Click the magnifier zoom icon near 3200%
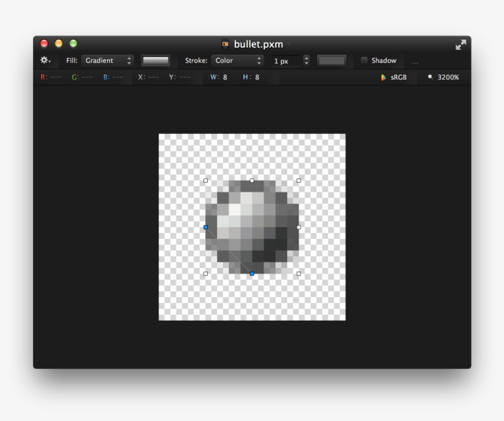 click(x=429, y=77)
